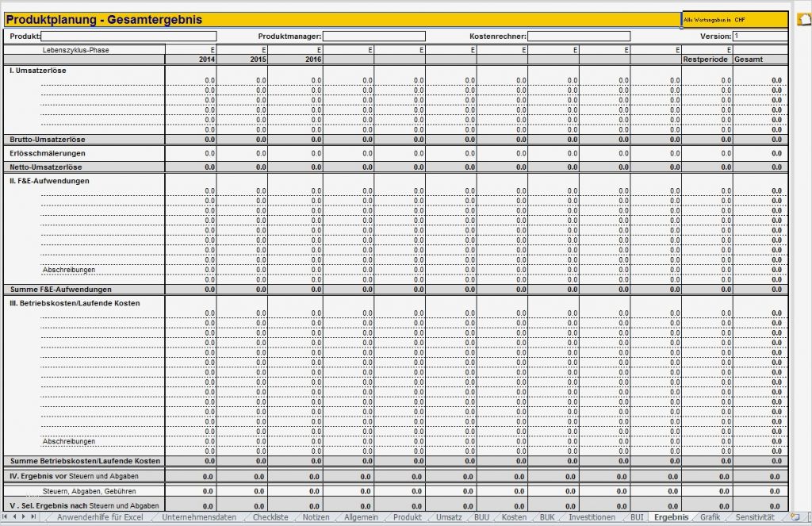This screenshot has width=812, height=526.
Task: Click into the Produkt input field
Action: tap(128, 36)
